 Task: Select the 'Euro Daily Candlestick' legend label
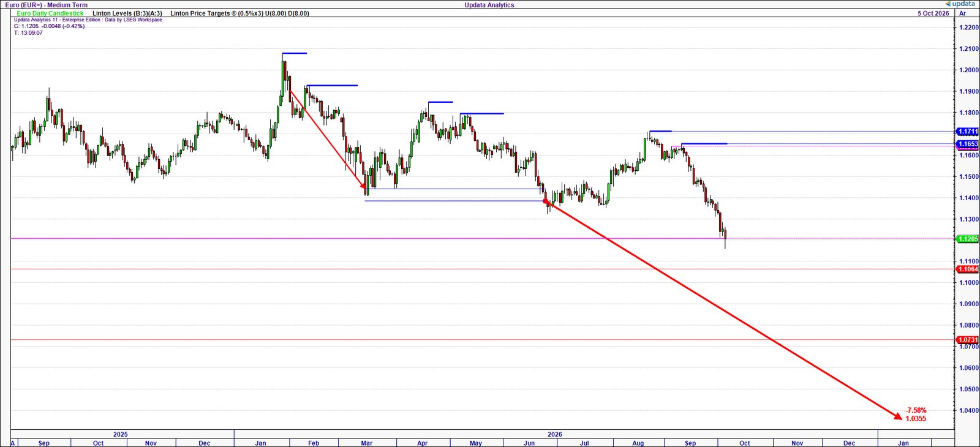(50, 13)
